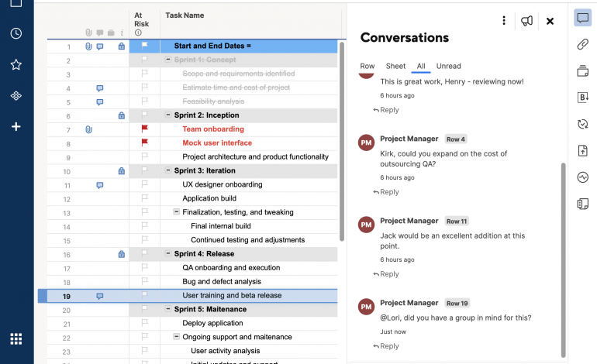Open Brandfolder B icon in right rail
Screen dimensions: 597x364
point(582,98)
